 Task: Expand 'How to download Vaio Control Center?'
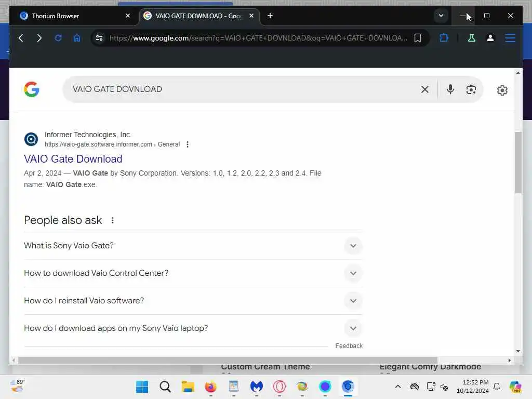pyautogui.click(x=193, y=273)
